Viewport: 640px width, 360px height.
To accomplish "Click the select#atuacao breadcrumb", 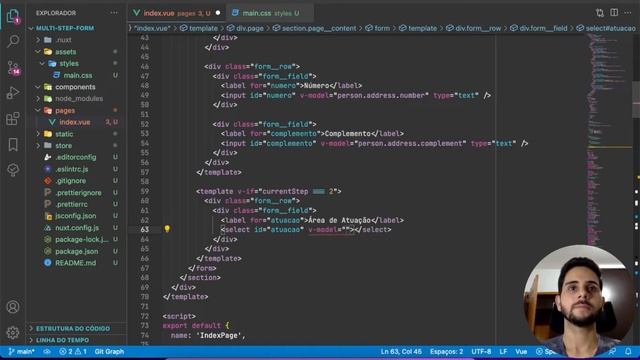I will [x=606, y=28].
